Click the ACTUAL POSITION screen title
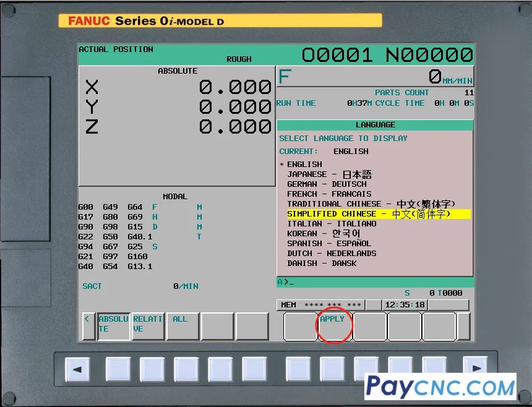 tap(116, 49)
